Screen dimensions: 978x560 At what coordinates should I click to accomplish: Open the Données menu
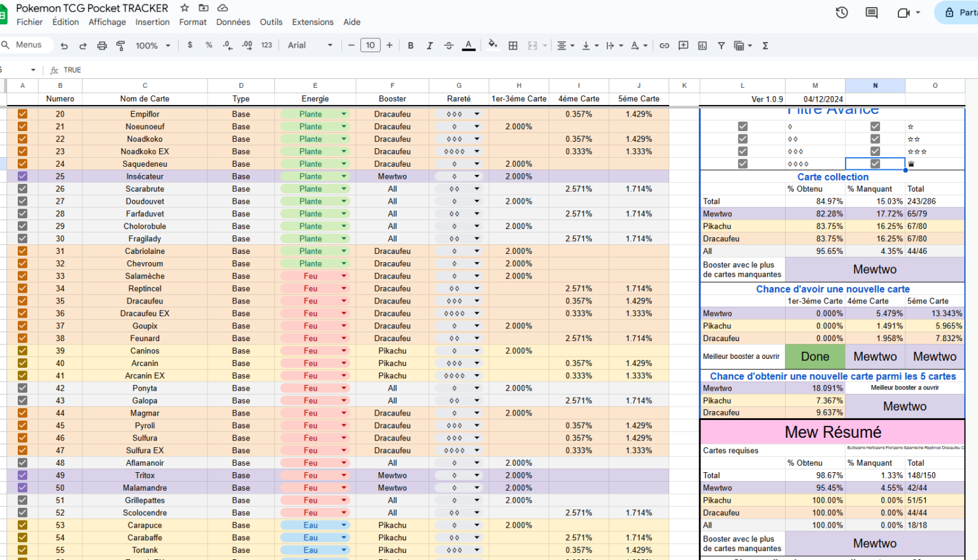click(x=233, y=22)
